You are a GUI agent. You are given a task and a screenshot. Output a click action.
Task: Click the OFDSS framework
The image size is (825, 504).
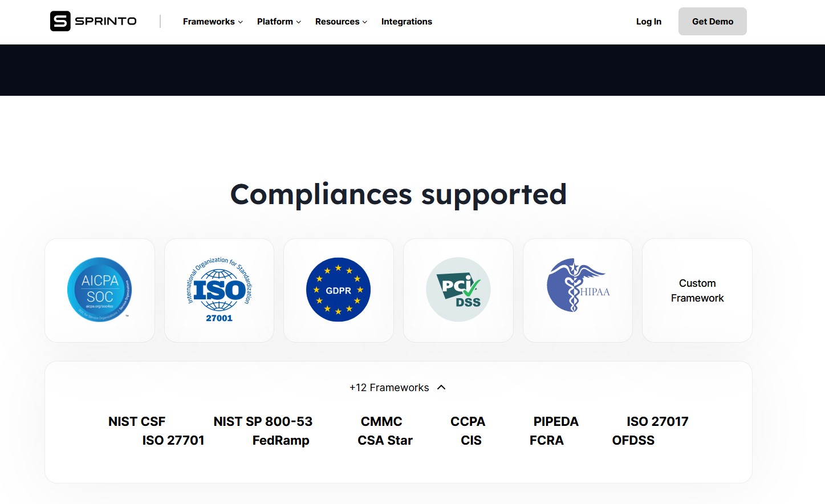633,440
